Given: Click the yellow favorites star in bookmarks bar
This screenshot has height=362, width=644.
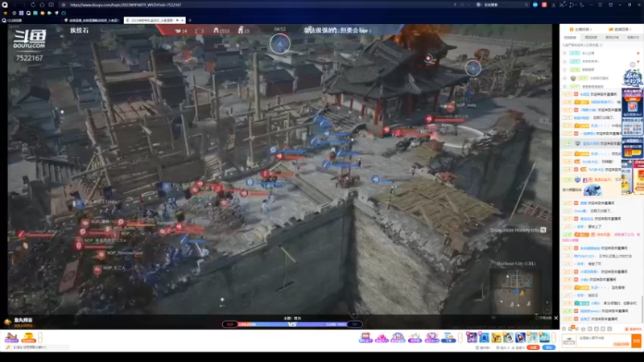Looking at the screenshot, I should (6, 13).
